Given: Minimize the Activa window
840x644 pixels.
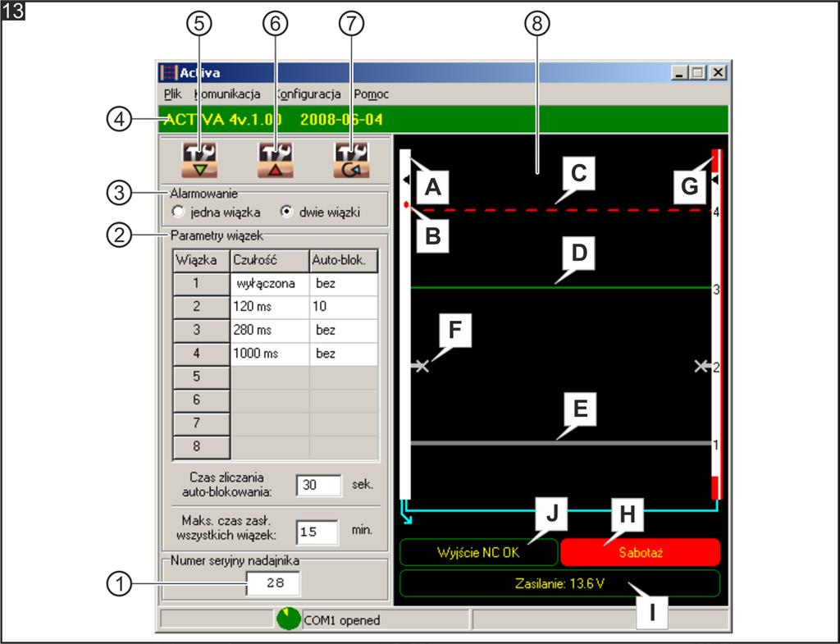Looking at the screenshot, I should [680, 72].
